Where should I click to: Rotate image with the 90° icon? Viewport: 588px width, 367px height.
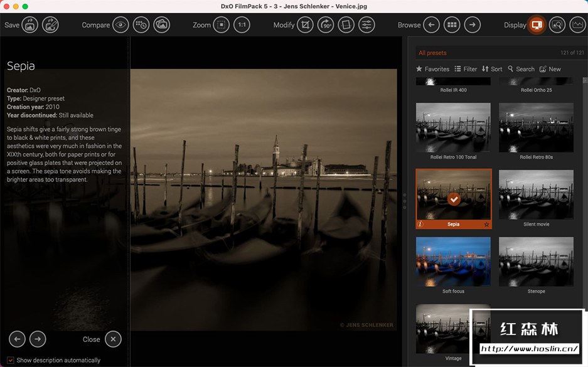click(x=326, y=25)
